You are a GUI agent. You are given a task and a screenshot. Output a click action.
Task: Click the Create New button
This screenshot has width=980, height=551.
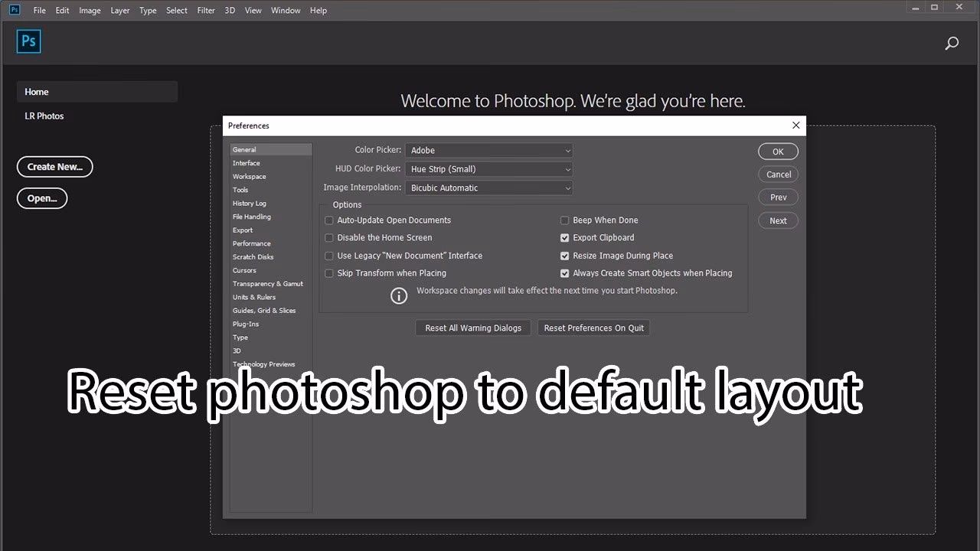point(54,167)
